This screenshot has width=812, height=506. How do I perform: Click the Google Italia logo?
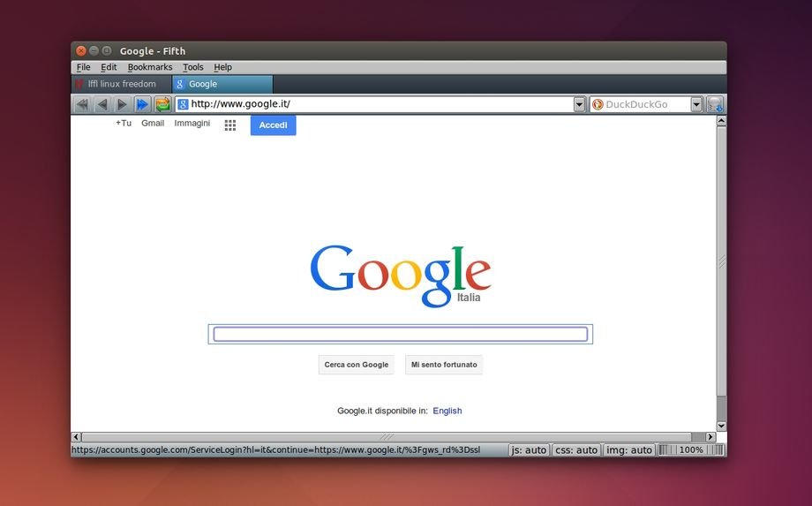[401, 276]
